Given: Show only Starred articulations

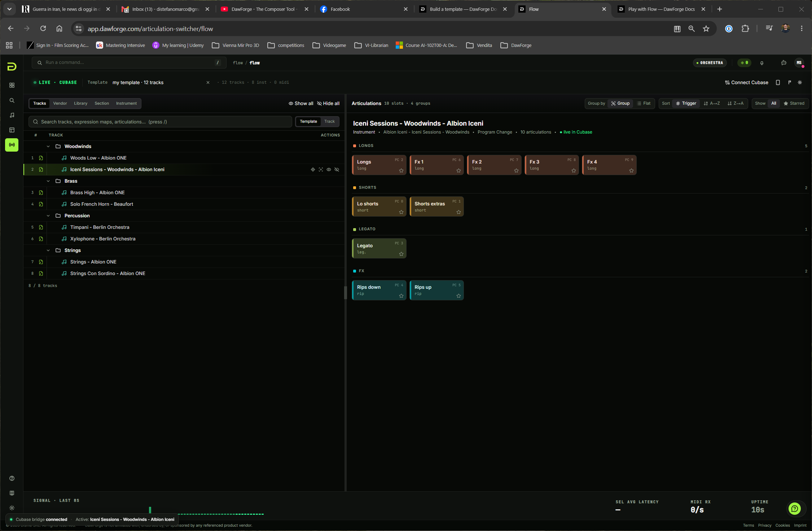Looking at the screenshot, I should (794, 104).
